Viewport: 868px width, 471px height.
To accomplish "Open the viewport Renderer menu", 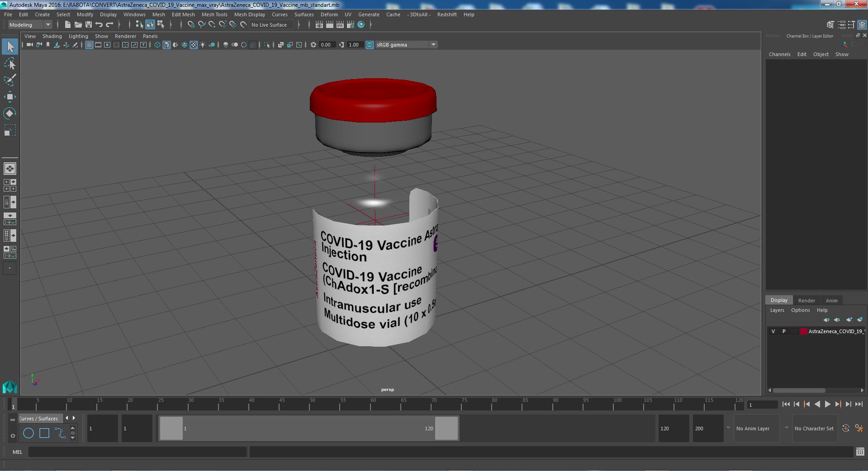I will coord(125,36).
